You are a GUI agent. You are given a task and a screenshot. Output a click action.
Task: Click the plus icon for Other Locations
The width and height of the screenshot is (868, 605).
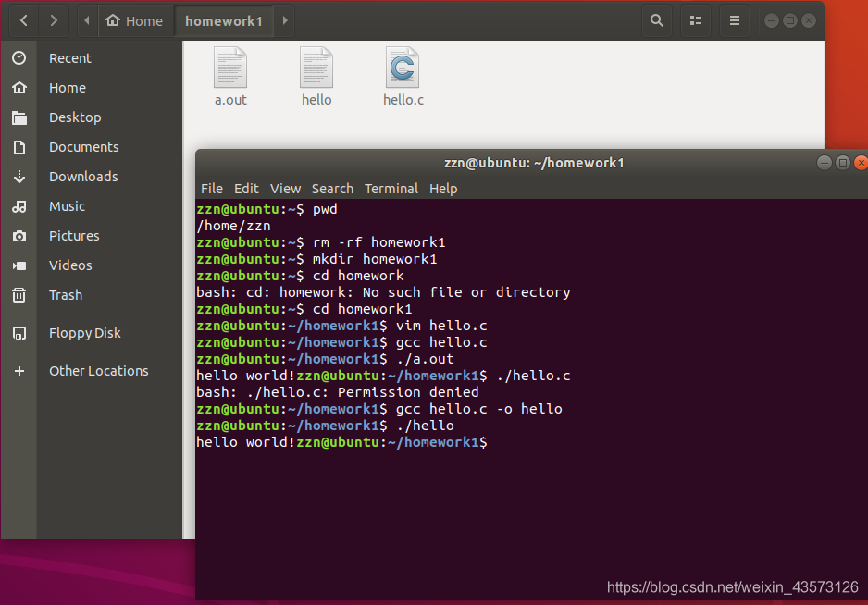coord(19,371)
